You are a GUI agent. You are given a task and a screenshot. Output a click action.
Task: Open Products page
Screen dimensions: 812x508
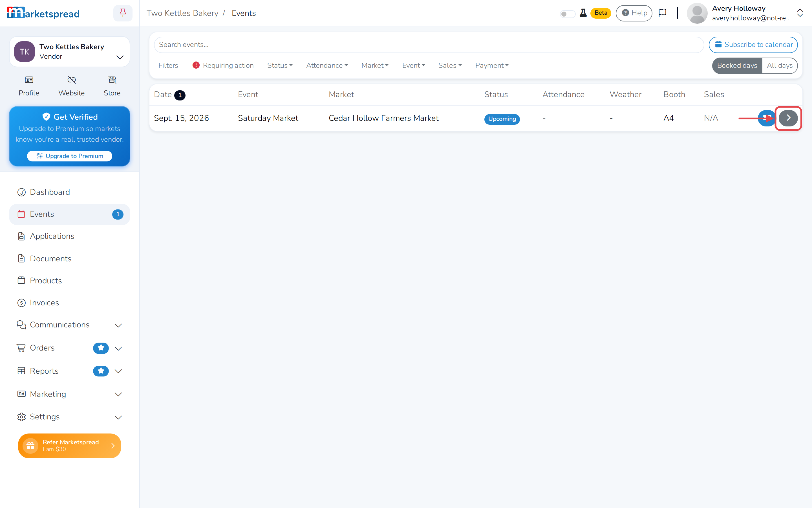[x=69, y=281]
